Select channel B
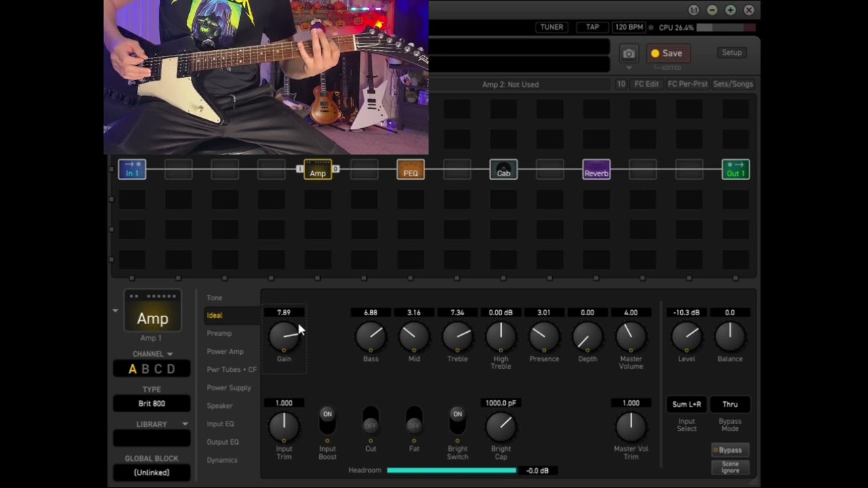 (145, 369)
